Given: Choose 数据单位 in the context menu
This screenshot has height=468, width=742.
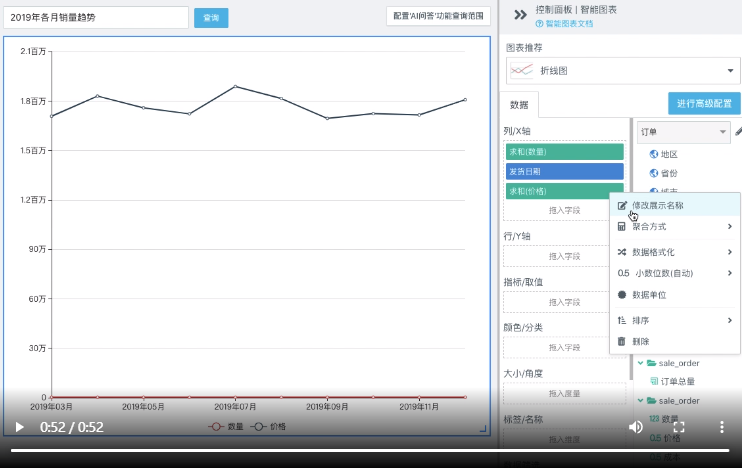Looking at the screenshot, I should point(674,295).
